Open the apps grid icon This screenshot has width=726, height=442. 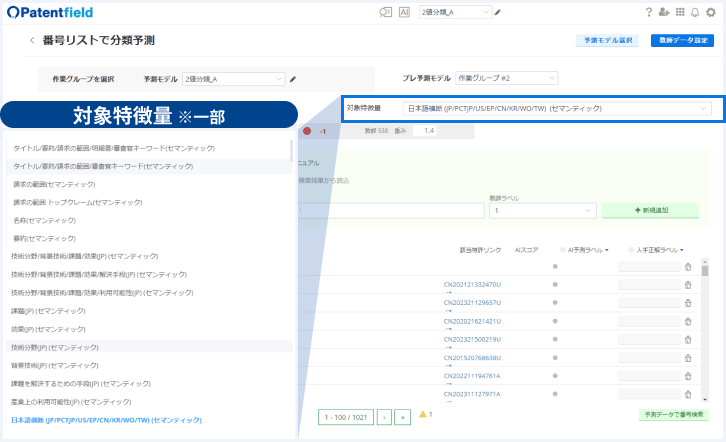coord(680,12)
